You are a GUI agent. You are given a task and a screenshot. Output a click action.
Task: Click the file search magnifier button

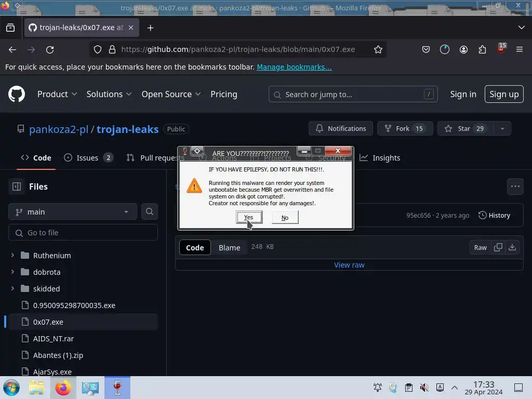pos(149,212)
